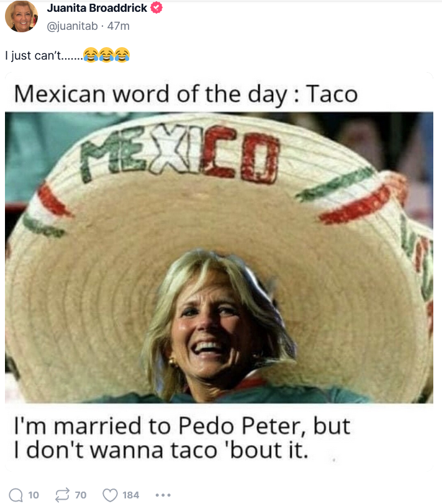The height and width of the screenshot is (504, 442).
Task: Click the reply speech bubble icon
Action: pyautogui.click(x=16, y=495)
